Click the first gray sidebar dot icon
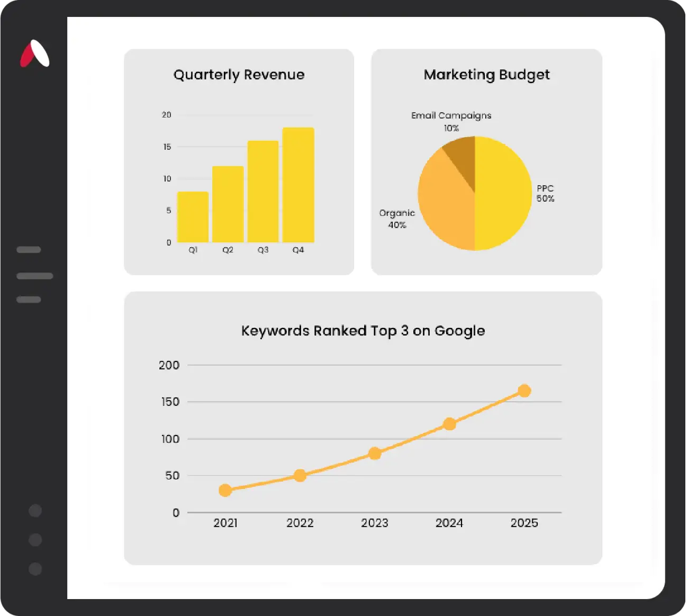 tap(35, 511)
